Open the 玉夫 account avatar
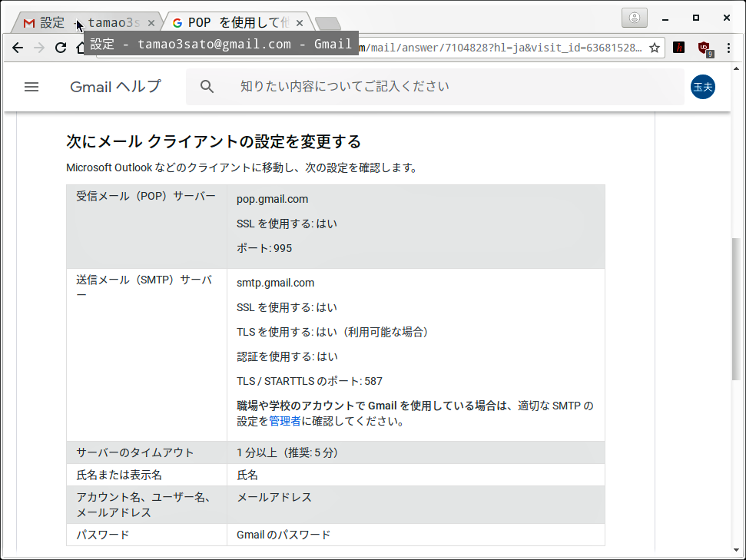This screenshot has height=560, width=746. click(703, 87)
